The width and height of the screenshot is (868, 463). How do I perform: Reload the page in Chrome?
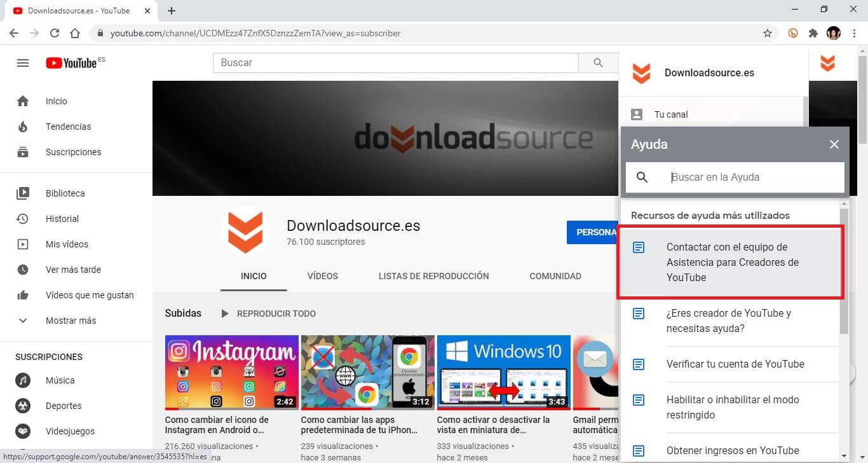55,33
